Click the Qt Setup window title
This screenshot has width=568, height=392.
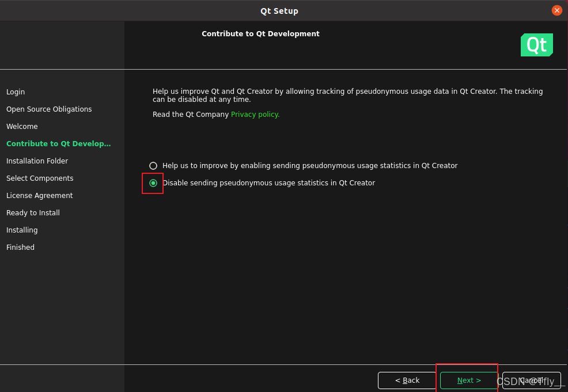(x=279, y=11)
